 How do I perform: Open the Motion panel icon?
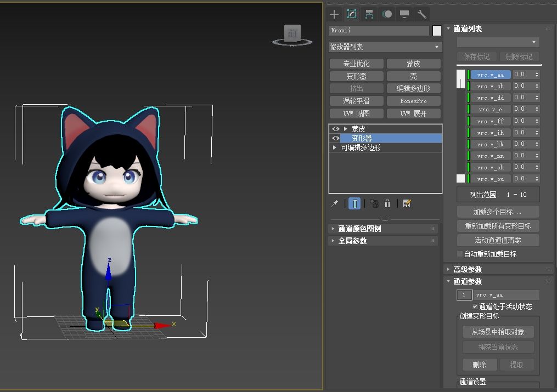(x=387, y=14)
